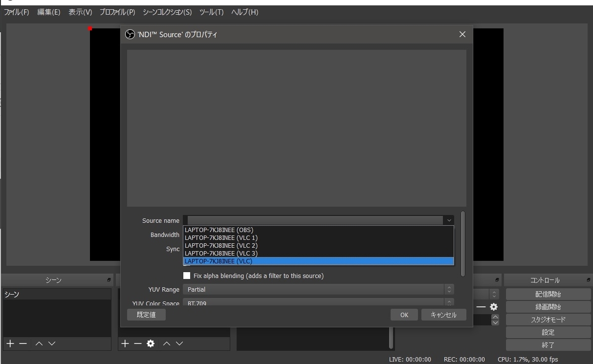Image resolution: width=593 pixels, height=364 pixels.
Task: Add a new source with plus icon
Action: coord(125,343)
